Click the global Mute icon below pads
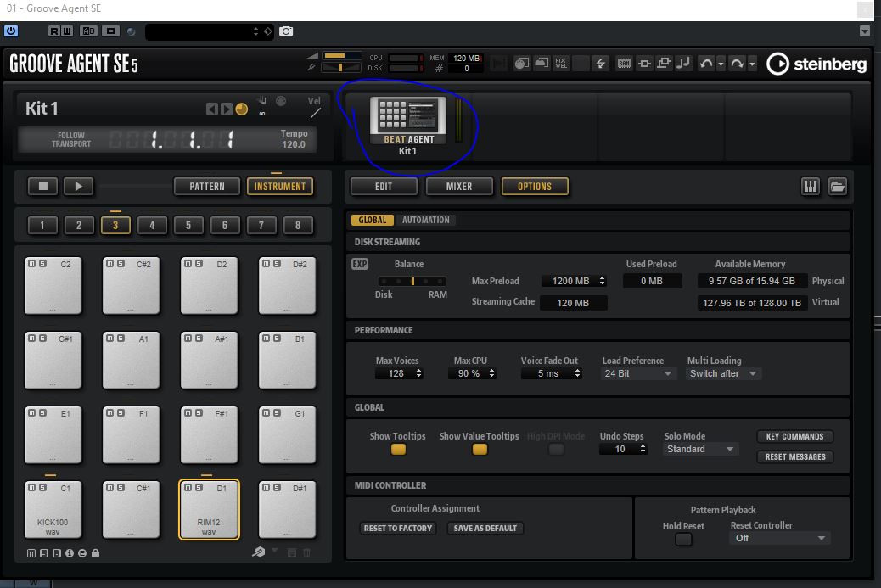 pyautogui.click(x=31, y=553)
